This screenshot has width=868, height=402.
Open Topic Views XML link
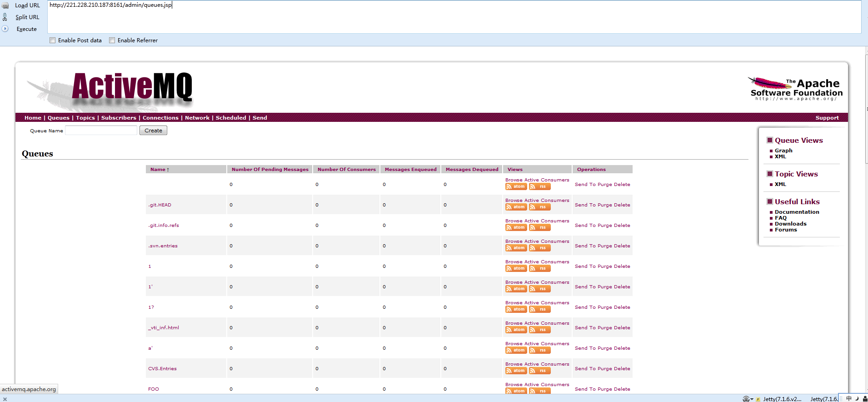click(780, 184)
